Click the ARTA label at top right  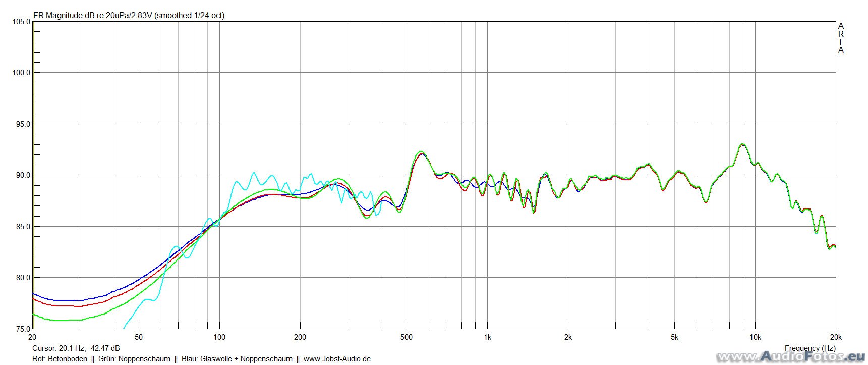coord(841,38)
